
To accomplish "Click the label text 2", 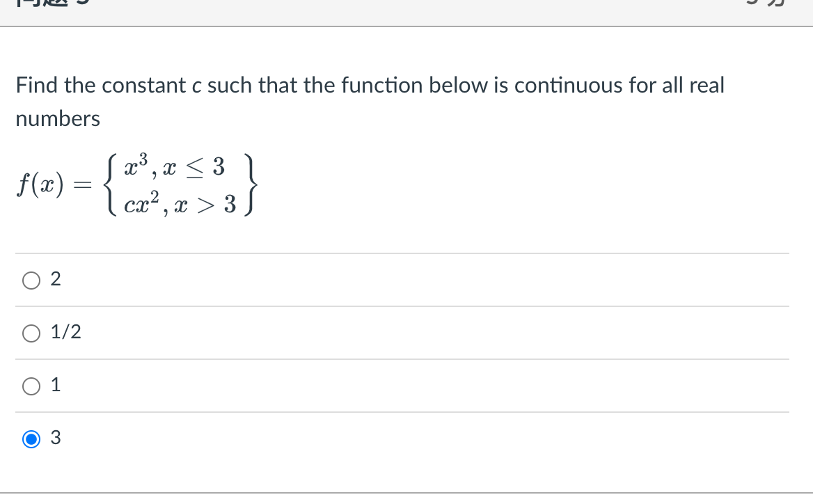I will click(56, 279).
